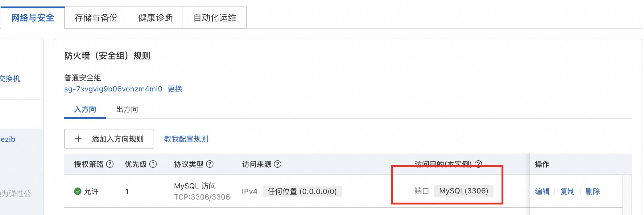
Task: Select the 网络与安全 tab
Action: [33, 18]
